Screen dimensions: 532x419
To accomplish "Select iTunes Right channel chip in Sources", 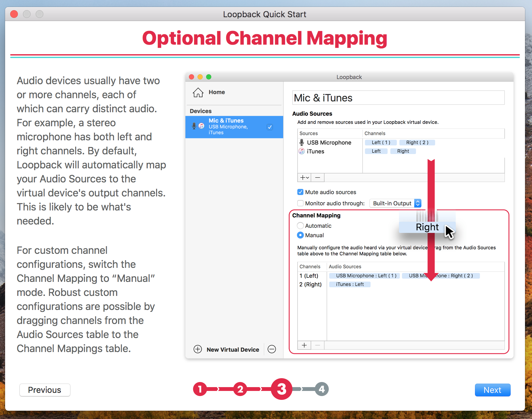I will pyautogui.click(x=403, y=151).
